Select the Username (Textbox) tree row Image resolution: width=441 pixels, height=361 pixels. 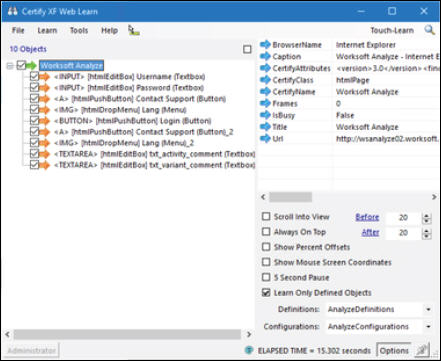[x=129, y=77]
